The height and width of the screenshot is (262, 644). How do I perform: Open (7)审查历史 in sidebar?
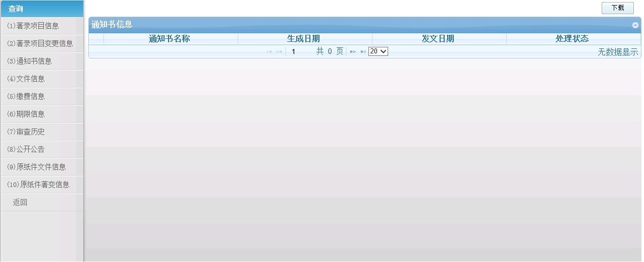point(26,132)
